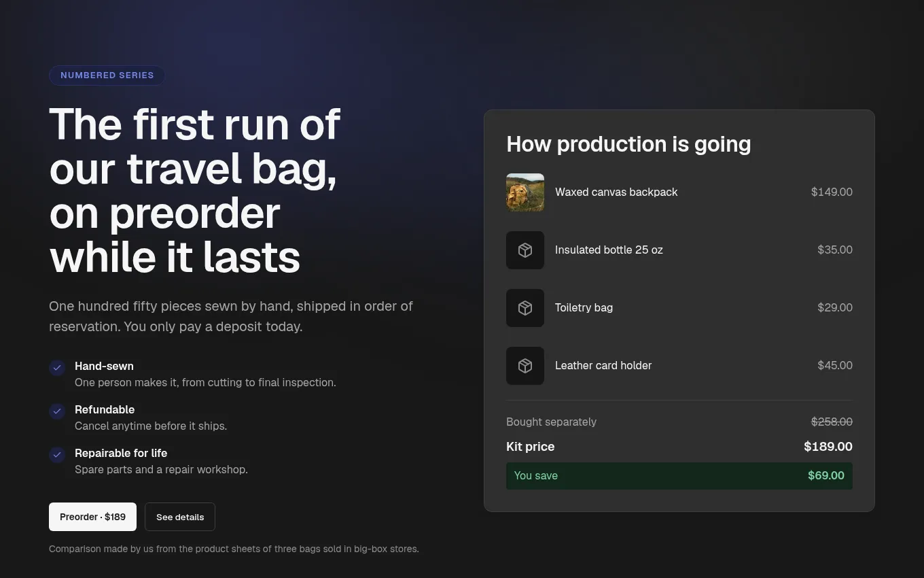Open the waxed canvas backpack thumbnail
The width and height of the screenshot is (924, 578).
(525, 192)
